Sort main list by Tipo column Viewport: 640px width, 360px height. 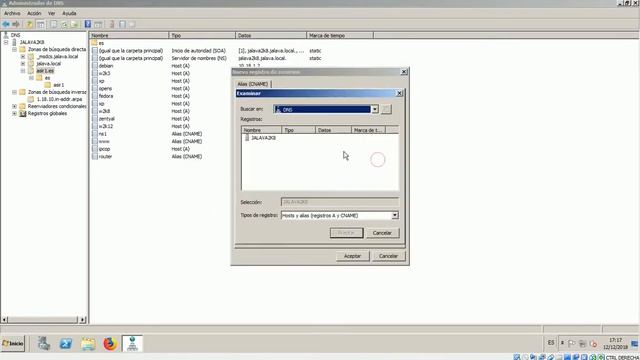202,36
